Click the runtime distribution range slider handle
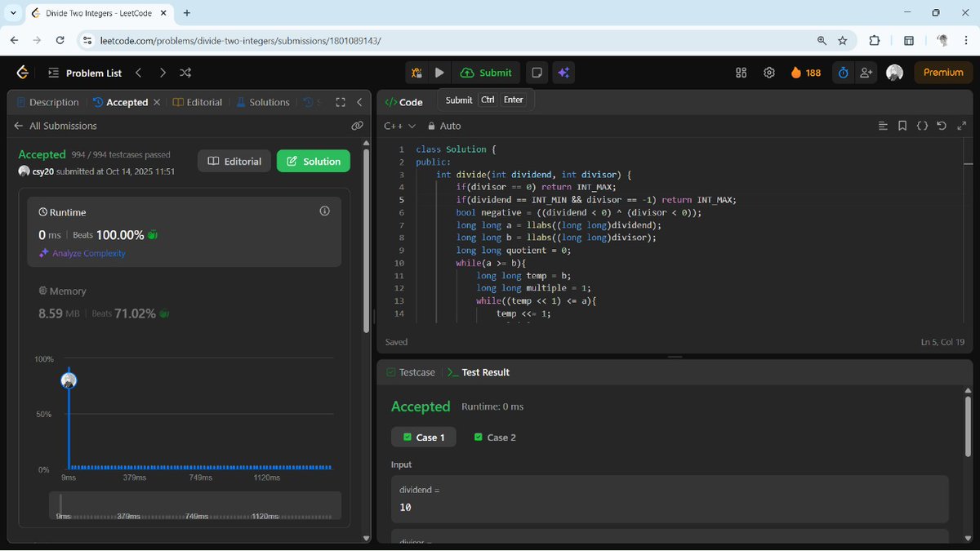The width and height of the screenshot is (980, 551). [60, 504]
